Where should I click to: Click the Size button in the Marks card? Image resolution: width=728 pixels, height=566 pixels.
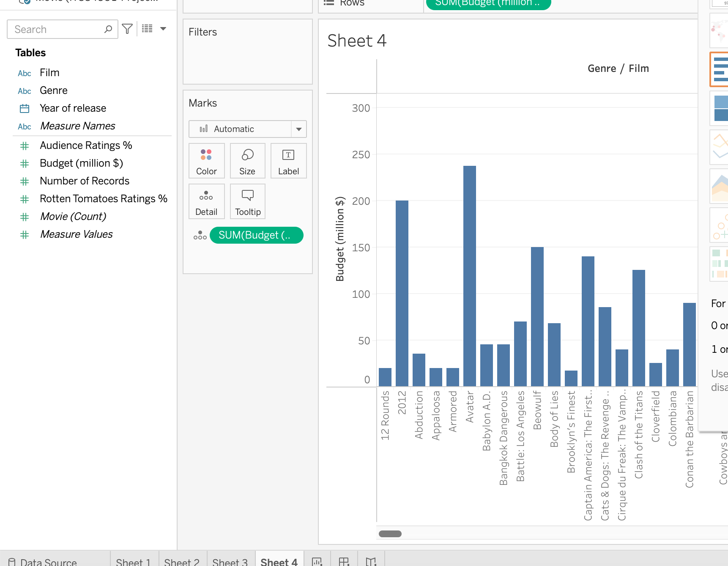247,161
